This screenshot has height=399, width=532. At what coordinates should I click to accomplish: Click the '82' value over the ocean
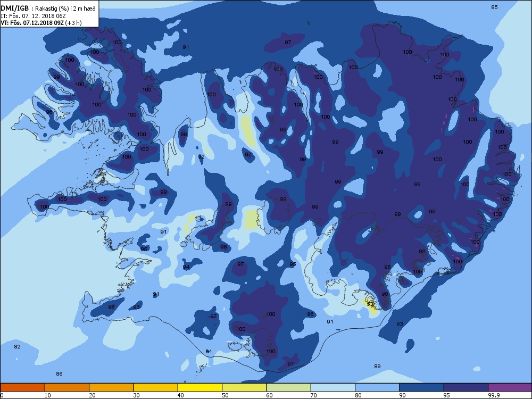18,346
